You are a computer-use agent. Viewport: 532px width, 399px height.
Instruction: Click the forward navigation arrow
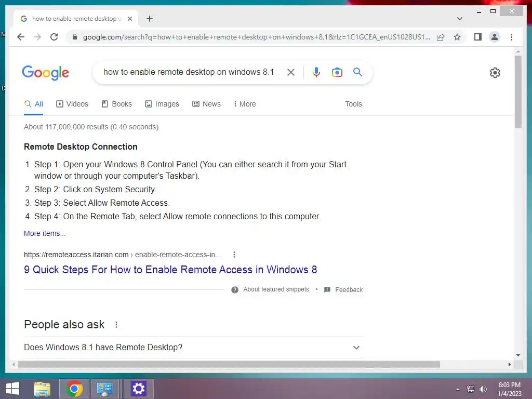pyautogui.click(x=37, y=37)
